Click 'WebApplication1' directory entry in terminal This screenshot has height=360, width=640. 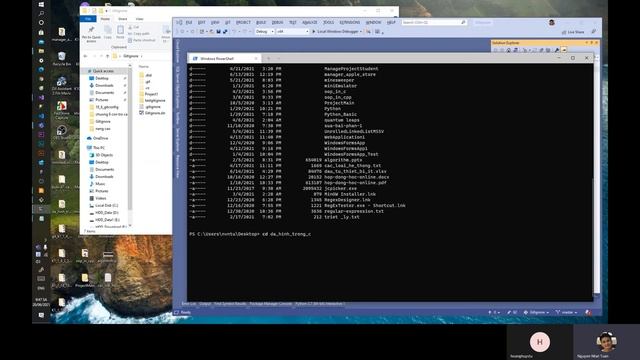click(344, 138)
